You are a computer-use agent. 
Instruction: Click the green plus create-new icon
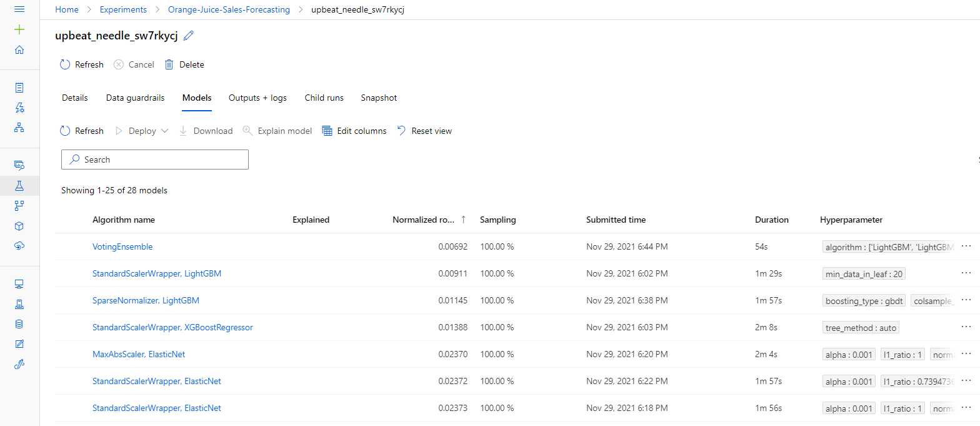[19, 29]
